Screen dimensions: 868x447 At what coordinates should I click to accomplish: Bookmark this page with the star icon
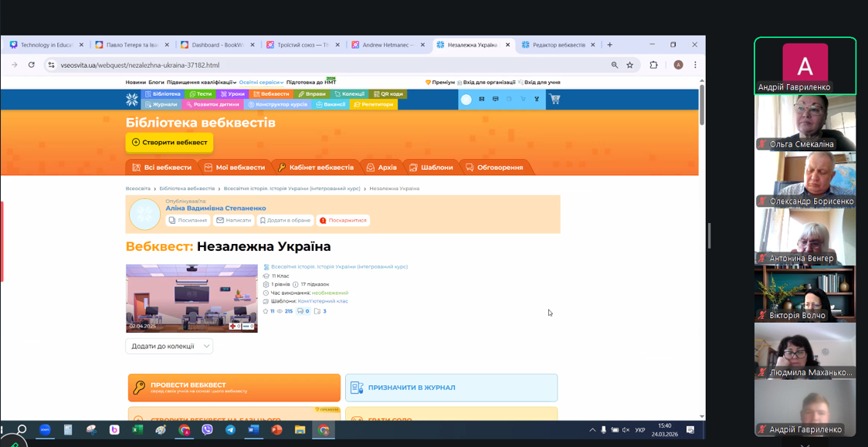point(630,65)
